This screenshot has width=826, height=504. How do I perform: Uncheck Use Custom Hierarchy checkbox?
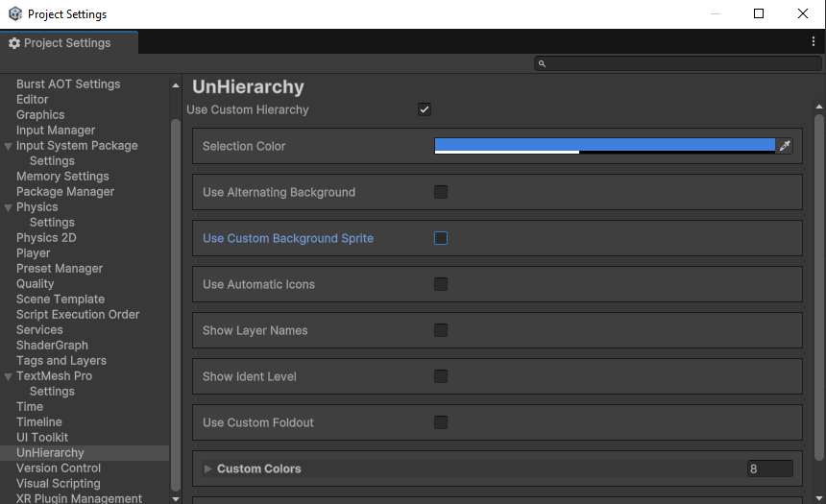point(425,109)
